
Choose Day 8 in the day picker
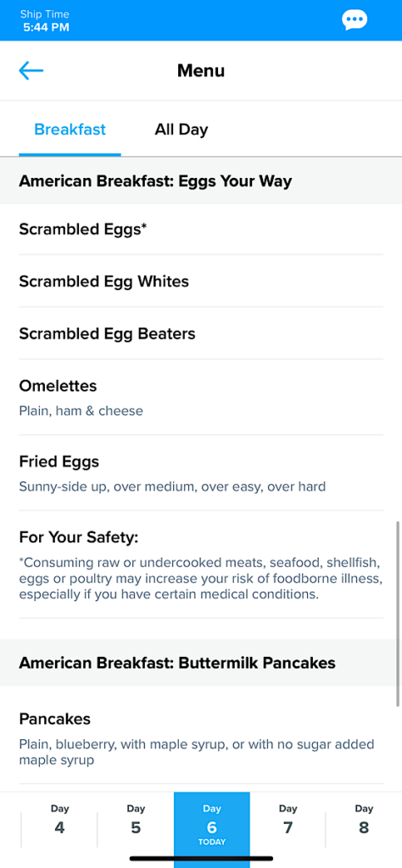point(364,820)
